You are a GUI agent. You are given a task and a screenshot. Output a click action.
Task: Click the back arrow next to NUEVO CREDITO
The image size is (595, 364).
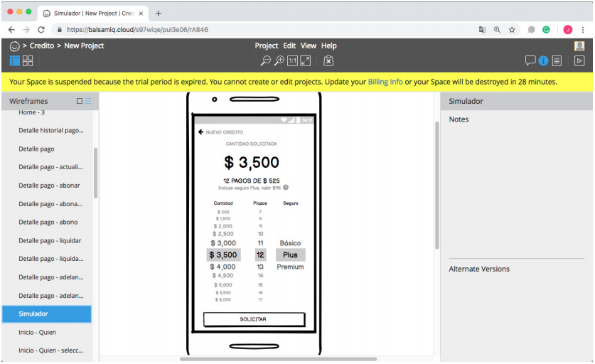[200, 132]
